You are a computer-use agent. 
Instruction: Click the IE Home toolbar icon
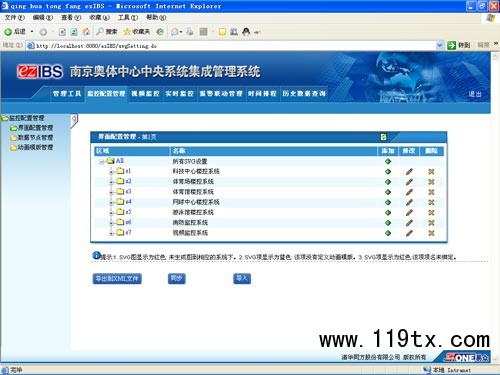coord(86,32)
